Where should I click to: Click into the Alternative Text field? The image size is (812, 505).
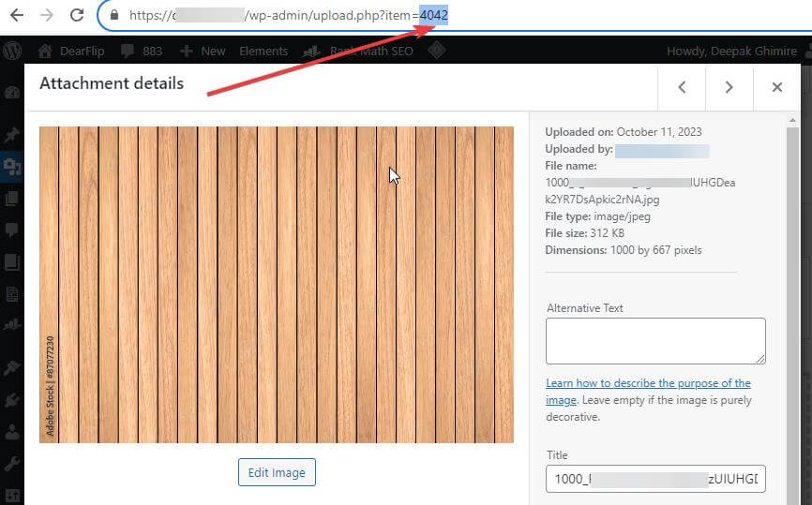tap(655, 340)
